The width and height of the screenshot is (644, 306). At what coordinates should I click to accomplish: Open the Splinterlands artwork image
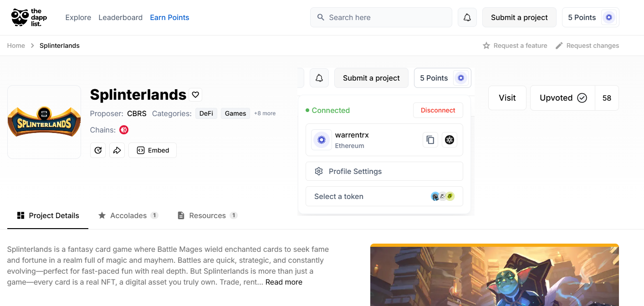point(495,275)
